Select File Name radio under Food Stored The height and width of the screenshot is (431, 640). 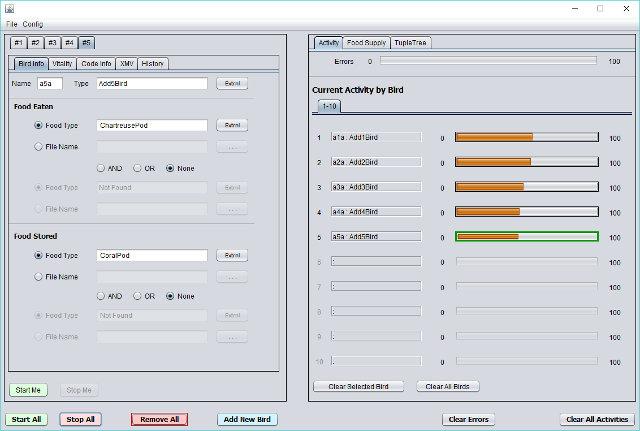point(38,276)
